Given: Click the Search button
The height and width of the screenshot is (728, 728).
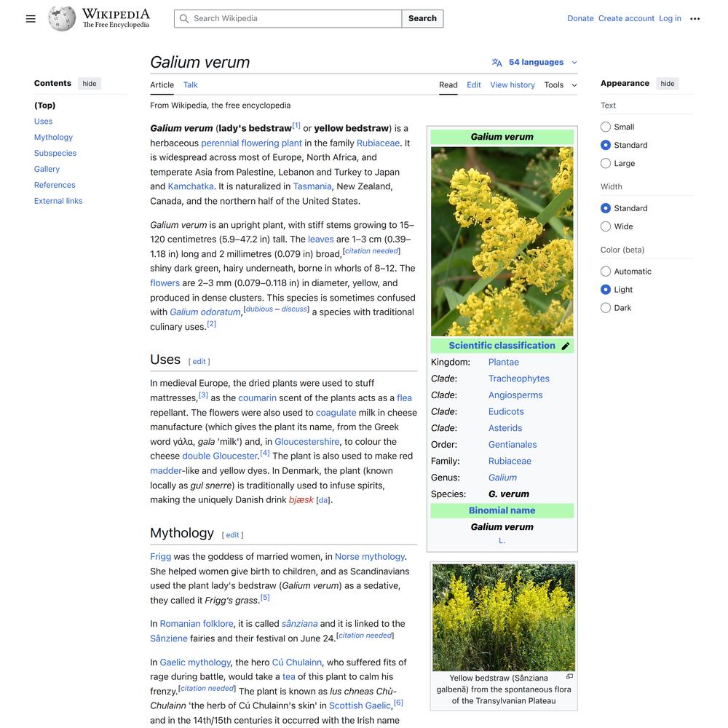Looking at the screenshot, I should coord(422,19).
